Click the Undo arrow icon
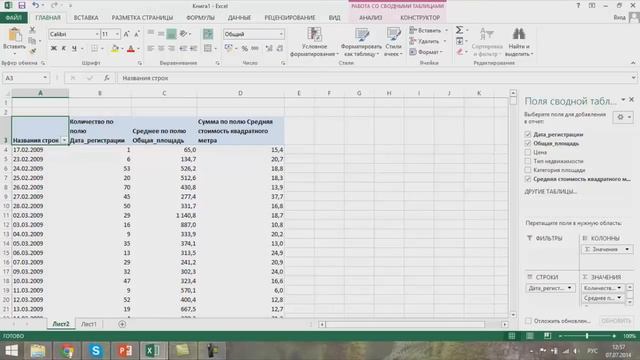The width and height of the screenshot is (640, 360). tap(36, 6)
